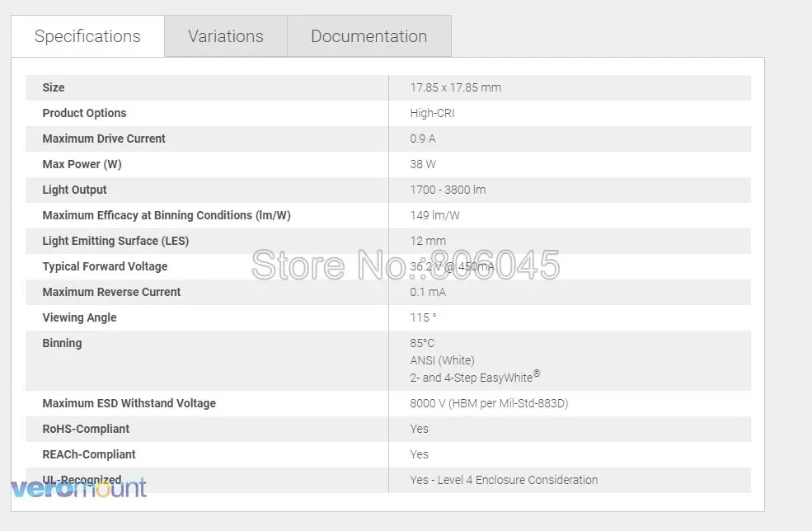Click the '0.1 mA' value
The width and height of the screenshot is (812, 531).
[x=428, y=292]
